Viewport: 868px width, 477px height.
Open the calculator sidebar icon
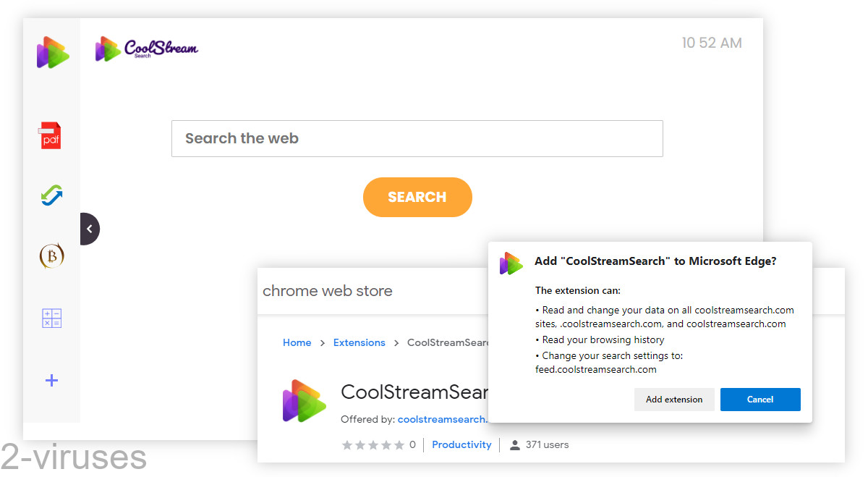point(51,318)
